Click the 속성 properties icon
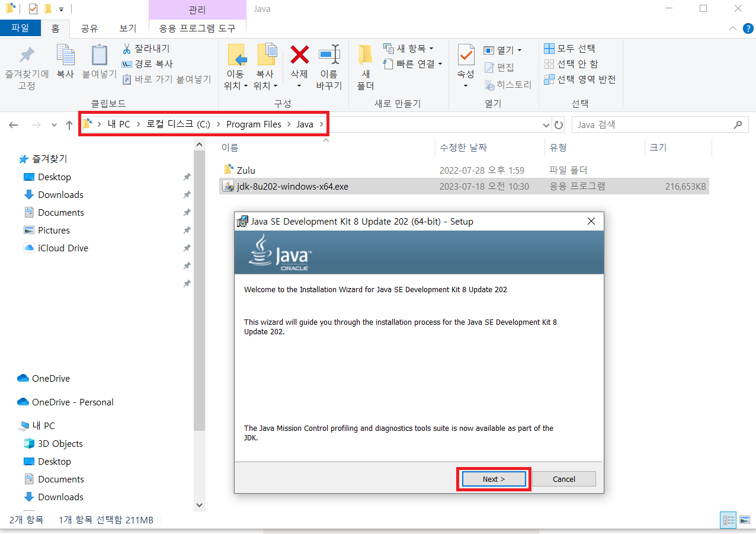 (466, 55)
